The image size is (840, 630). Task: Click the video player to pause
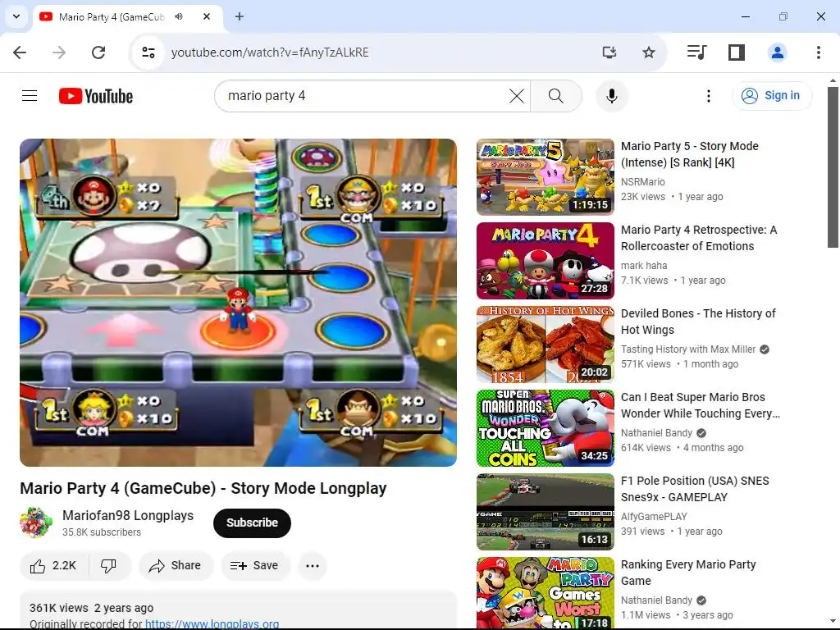coord(239,303)
